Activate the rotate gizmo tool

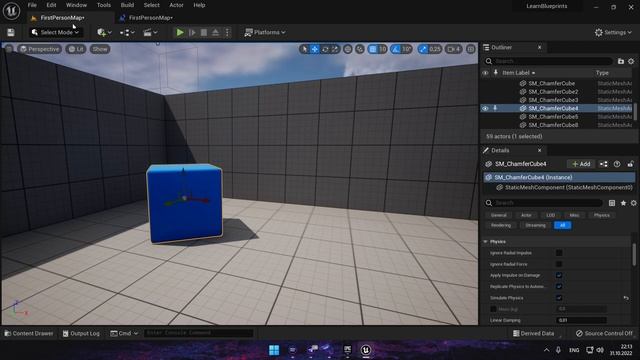(325, 49)
